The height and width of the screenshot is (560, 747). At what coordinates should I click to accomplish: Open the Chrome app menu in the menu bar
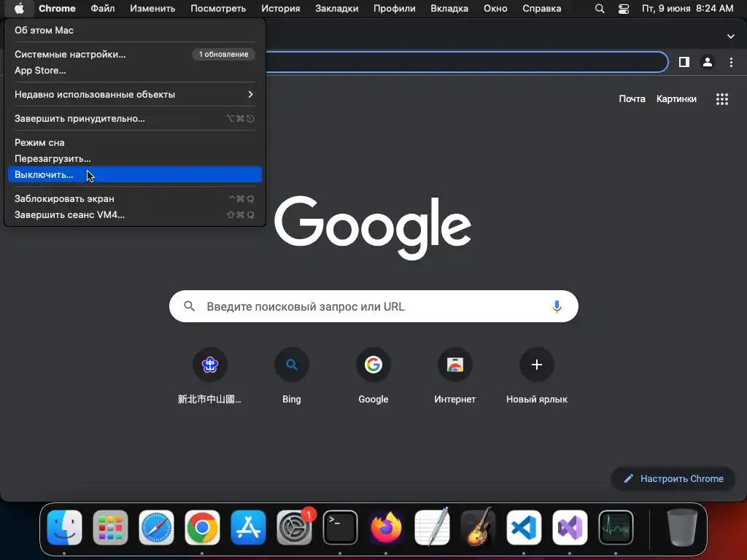pyautogui.click(x=57, y=8)
